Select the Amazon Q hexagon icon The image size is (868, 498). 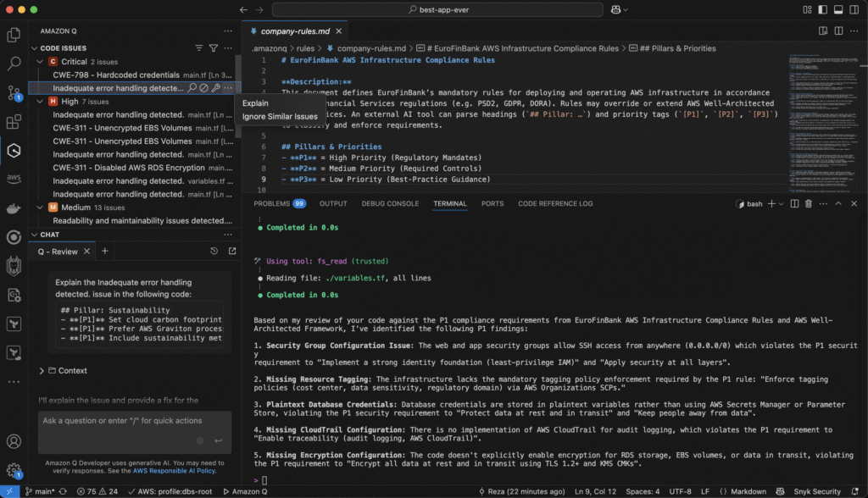tap(14, 150)
